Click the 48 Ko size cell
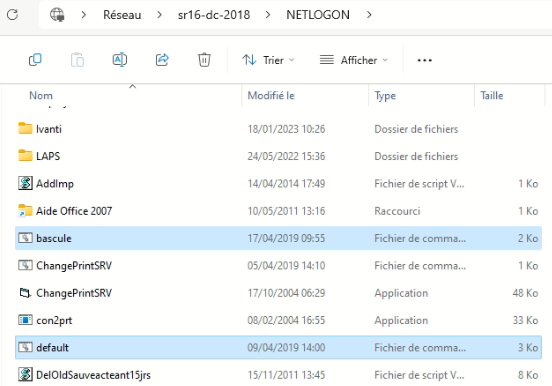The width and height of the screenshot is (552, 386). tap(525, 293)
